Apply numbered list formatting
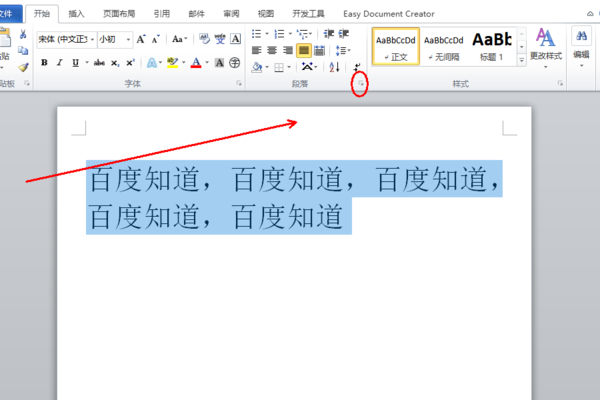Image resolution: width=600 pixels, height=400 pixels. coord(279,34)
